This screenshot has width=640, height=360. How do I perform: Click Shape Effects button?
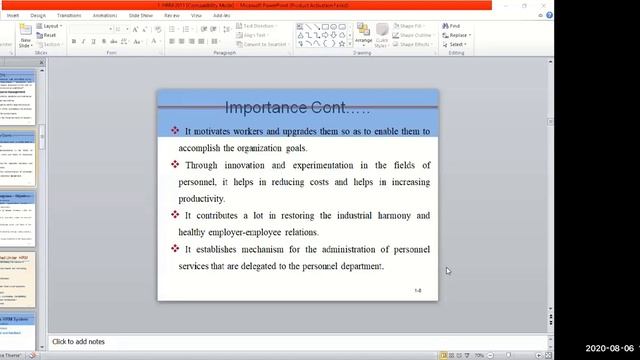coord(412,44)
